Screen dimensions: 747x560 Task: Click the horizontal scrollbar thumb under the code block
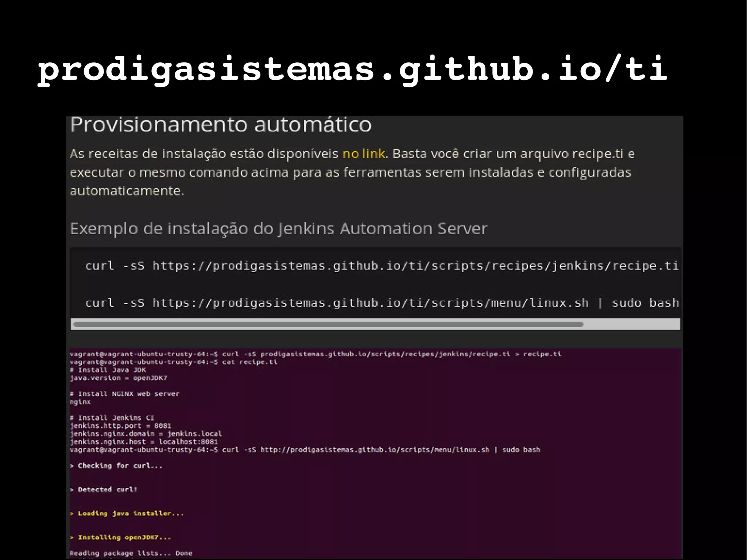(328, 324)
